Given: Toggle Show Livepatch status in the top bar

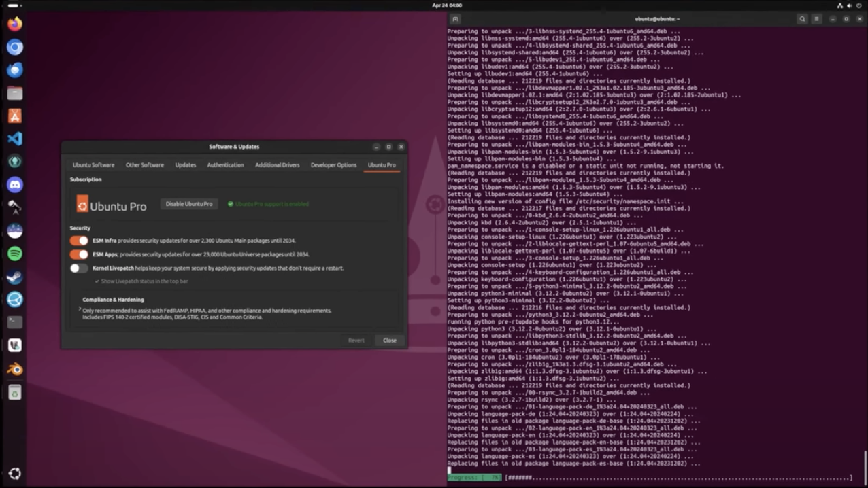Looking at the screenshot, I should coord(141,281).
